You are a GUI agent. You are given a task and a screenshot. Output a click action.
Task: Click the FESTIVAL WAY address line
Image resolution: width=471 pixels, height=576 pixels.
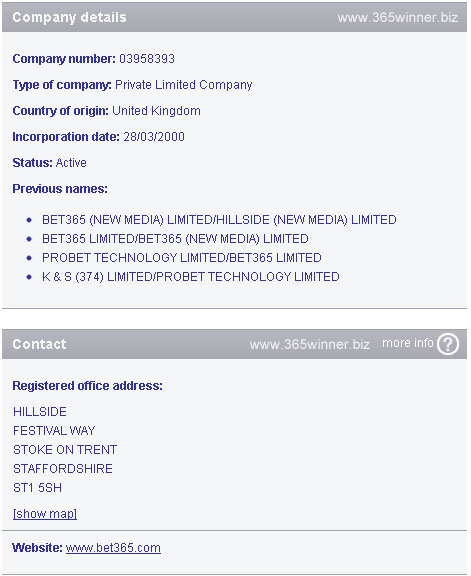(54, 431)
